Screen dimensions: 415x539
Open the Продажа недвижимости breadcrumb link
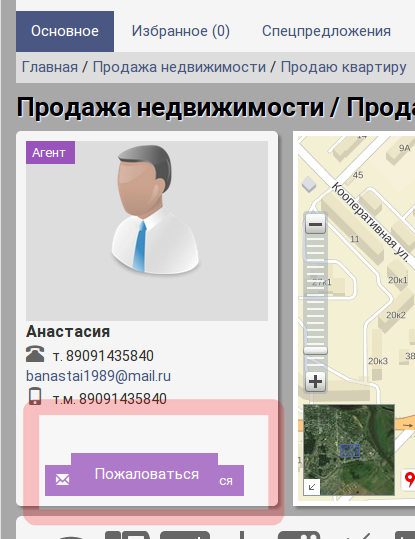click(x=179, y=67)
